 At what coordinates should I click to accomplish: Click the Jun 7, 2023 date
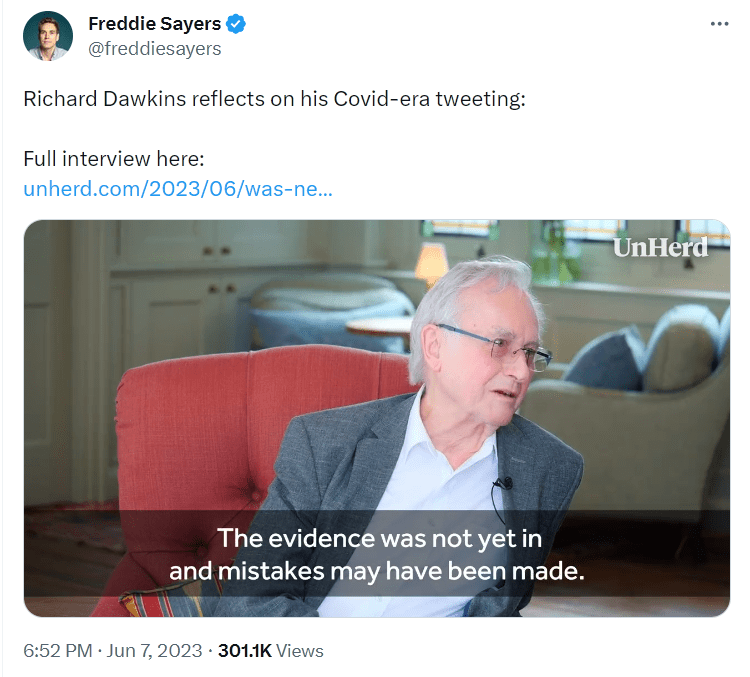click(x=154, y=650)
